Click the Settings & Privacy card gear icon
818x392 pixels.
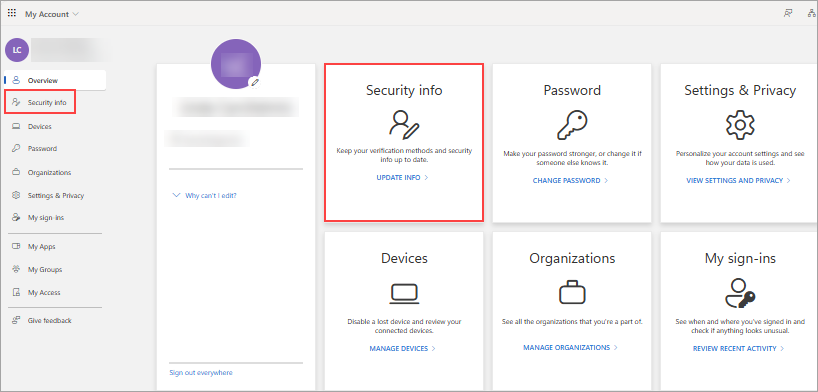[740, 125]
